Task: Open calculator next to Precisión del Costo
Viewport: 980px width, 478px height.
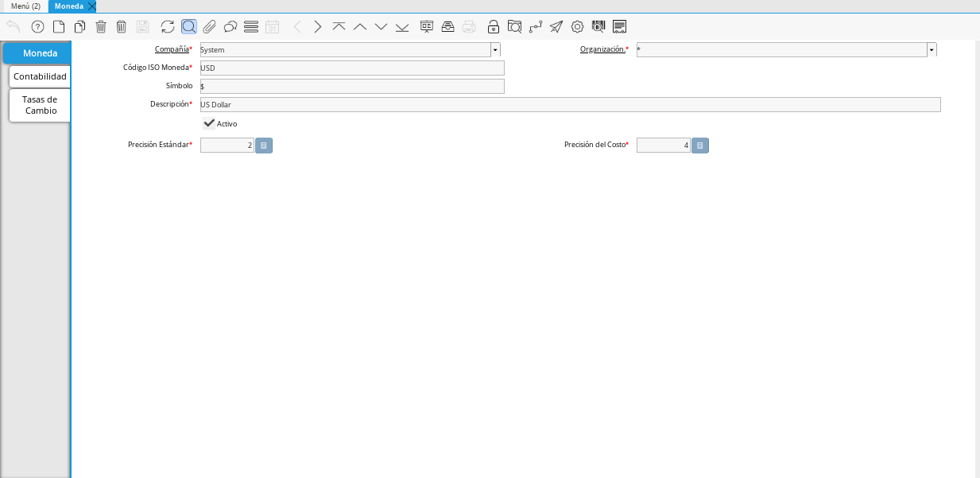Action: [x=700, y=146]
